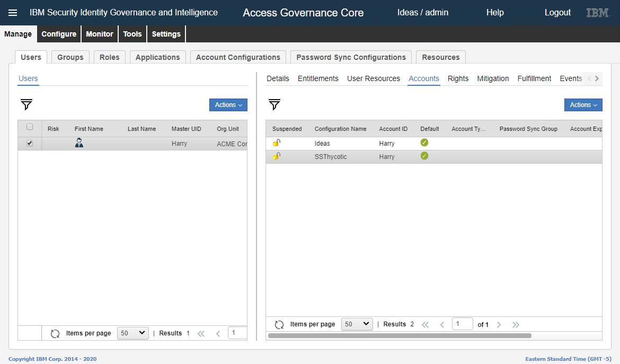Expand the Accounts panel Actions dropdown
Image resolution: width=620 pixels, height=364 pixels.
[583, 105]
